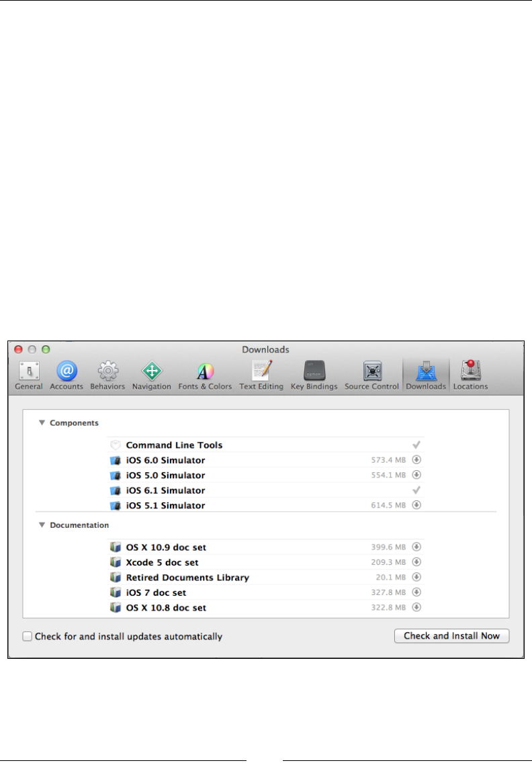
Task: Download the OS X 10.8 doc set
Action: tap(416, 608)
